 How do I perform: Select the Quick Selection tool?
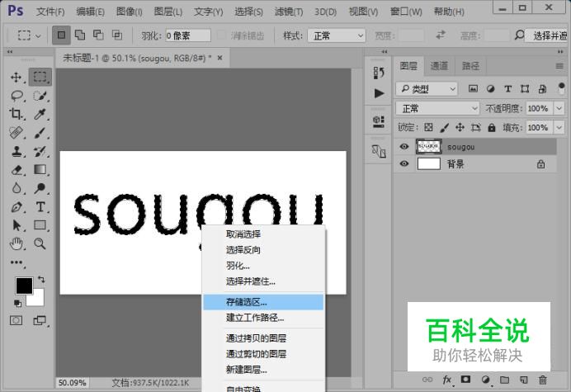point(40,96)
